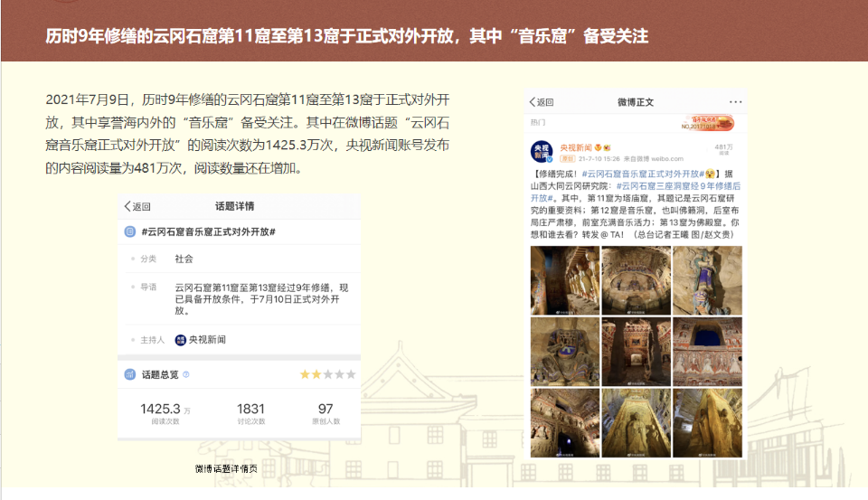
Task: Click the 话题总览 chart icon
Action: click(131, 374)
